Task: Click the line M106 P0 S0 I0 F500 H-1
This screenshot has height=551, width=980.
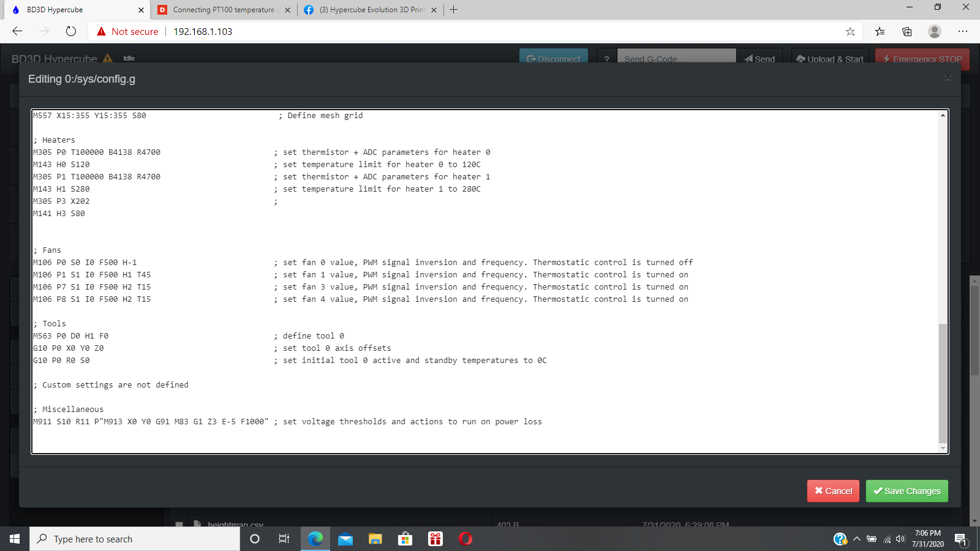Action: point(85,262)
